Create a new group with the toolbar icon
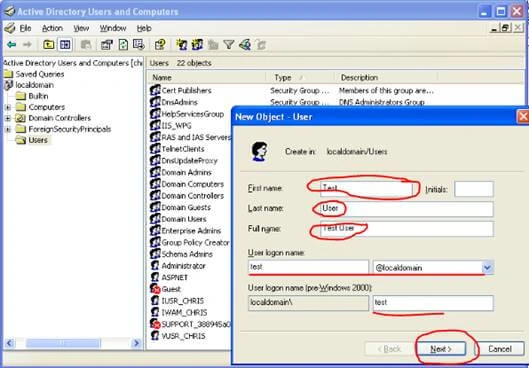 point(197,45)
